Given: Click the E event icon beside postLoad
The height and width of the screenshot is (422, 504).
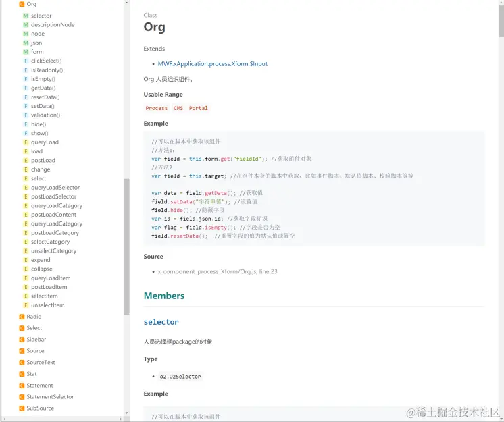Looking at the screenshot, I should click(x=26, y=160).
